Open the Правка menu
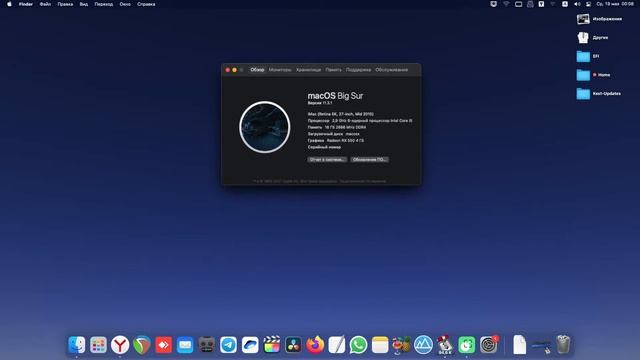 [x=65, y=4]
